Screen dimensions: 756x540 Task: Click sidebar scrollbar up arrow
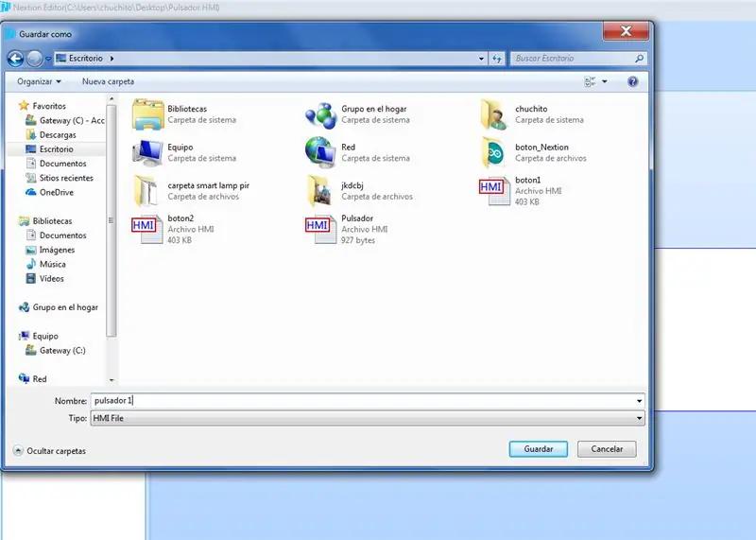pyautogui.click(x=112, y=99)
